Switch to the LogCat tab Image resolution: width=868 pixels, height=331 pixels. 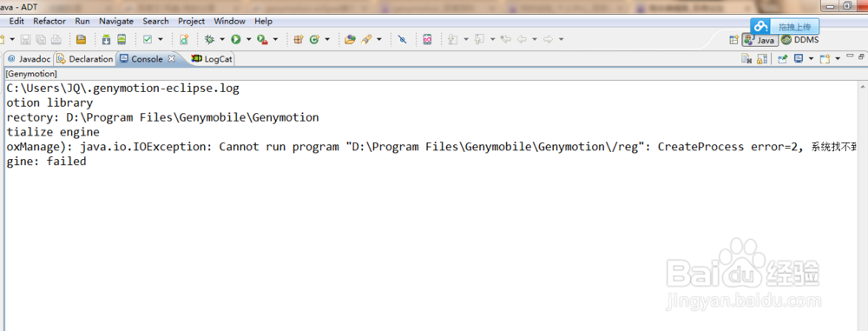[x=212, y=59]
